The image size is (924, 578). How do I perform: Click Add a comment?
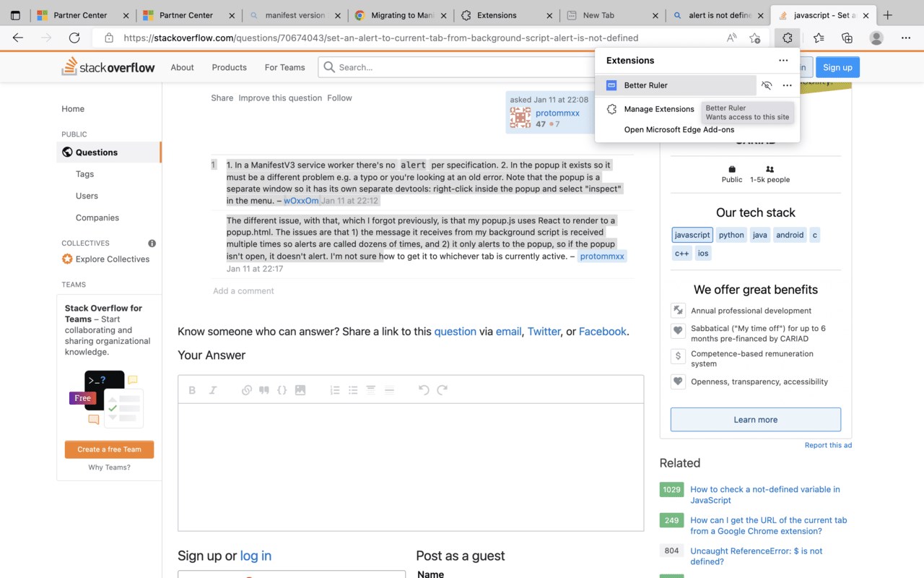243,291
